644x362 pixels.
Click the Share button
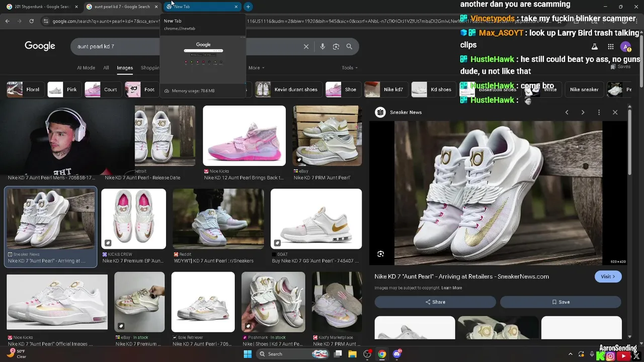tap(435, 302)
